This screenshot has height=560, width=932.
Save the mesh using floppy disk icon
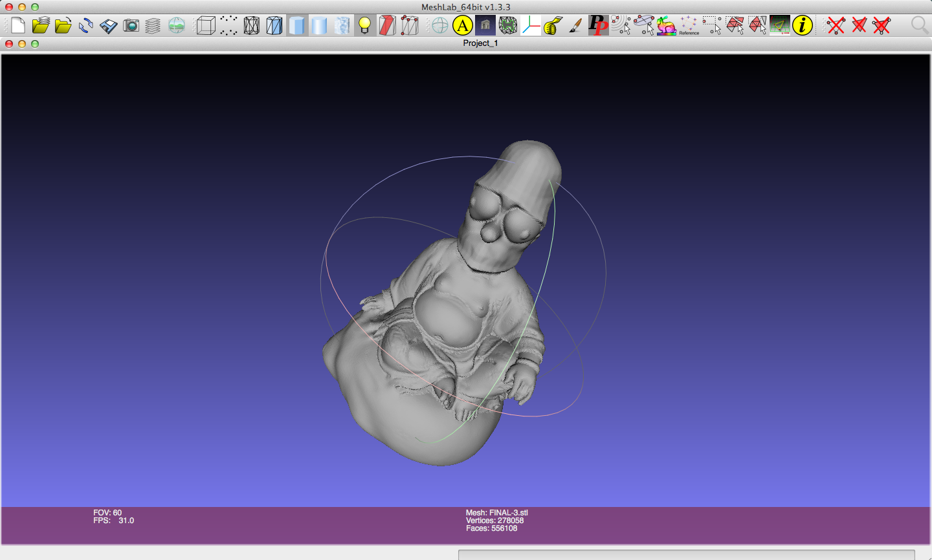108,26
